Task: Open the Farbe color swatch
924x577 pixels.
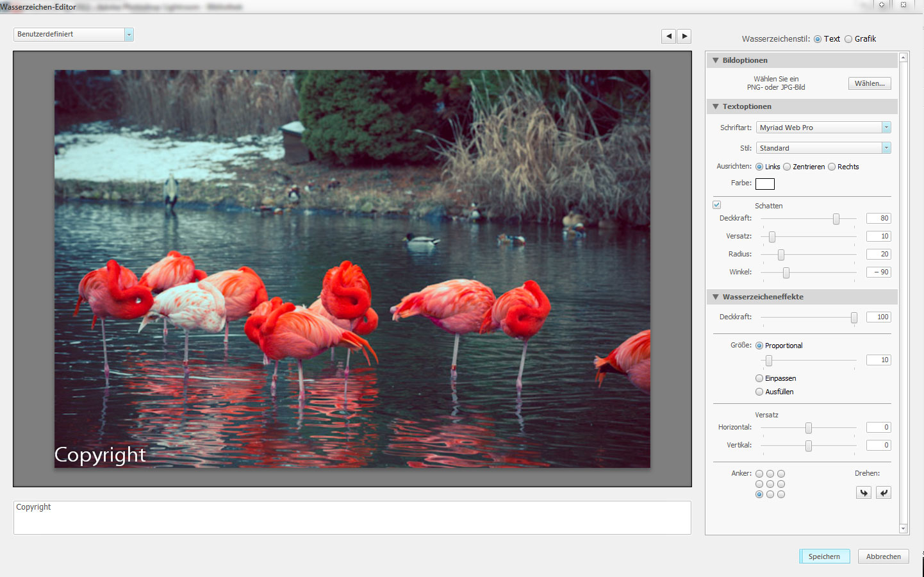Action: click(765, 184)
